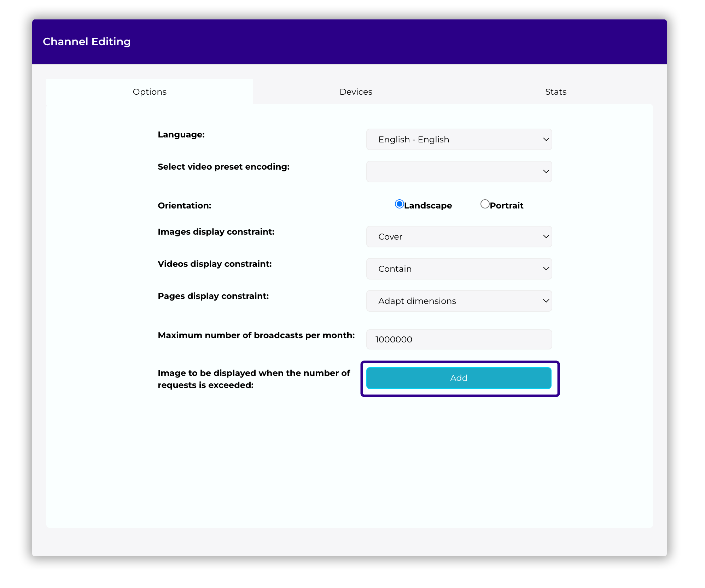705x588 pixels.
Task: Open the Videos display constraint dropdown
Action: 459,269
